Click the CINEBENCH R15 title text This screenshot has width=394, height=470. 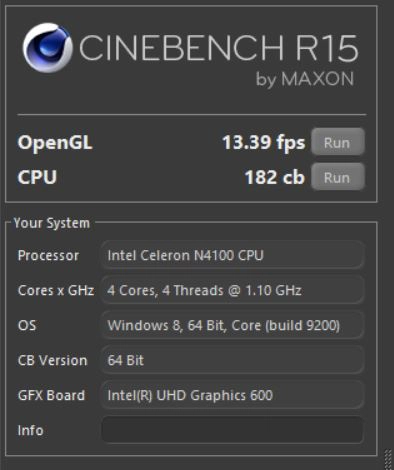219,48
